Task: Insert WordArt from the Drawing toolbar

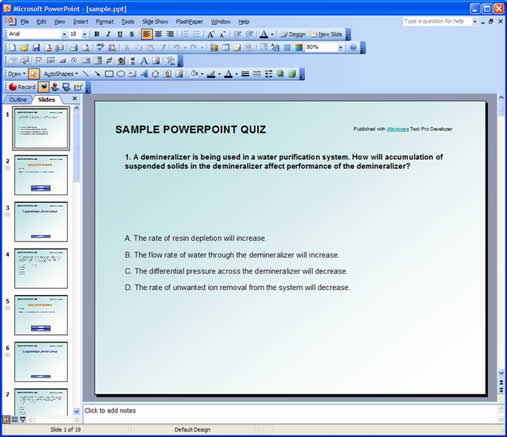Action: (144, 74)
